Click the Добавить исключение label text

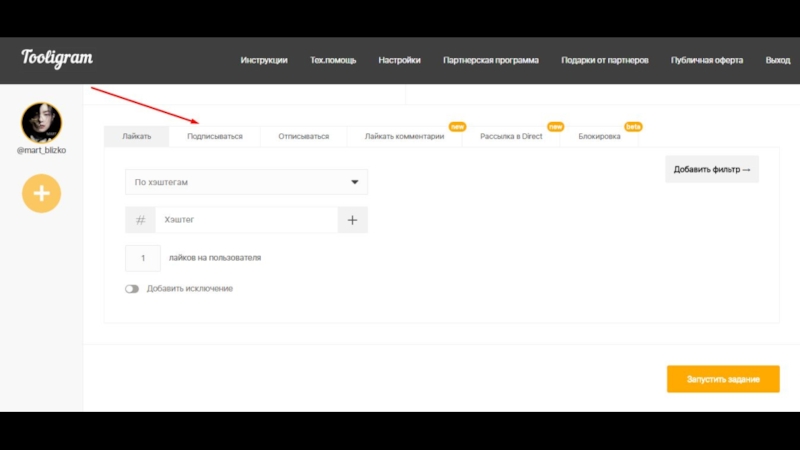point(190,289)
